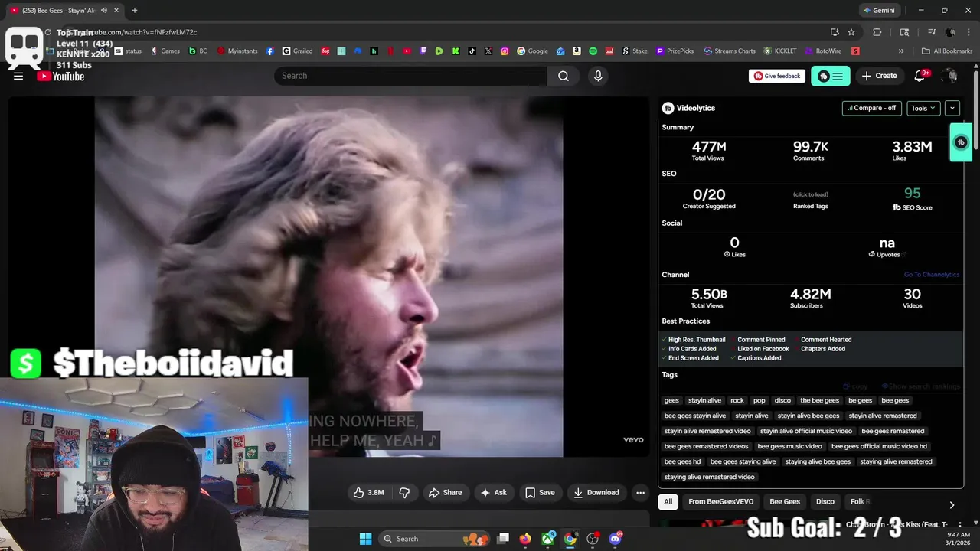Click the 'disco' tag
Screen dimensions: 980x551
point(782,400)
